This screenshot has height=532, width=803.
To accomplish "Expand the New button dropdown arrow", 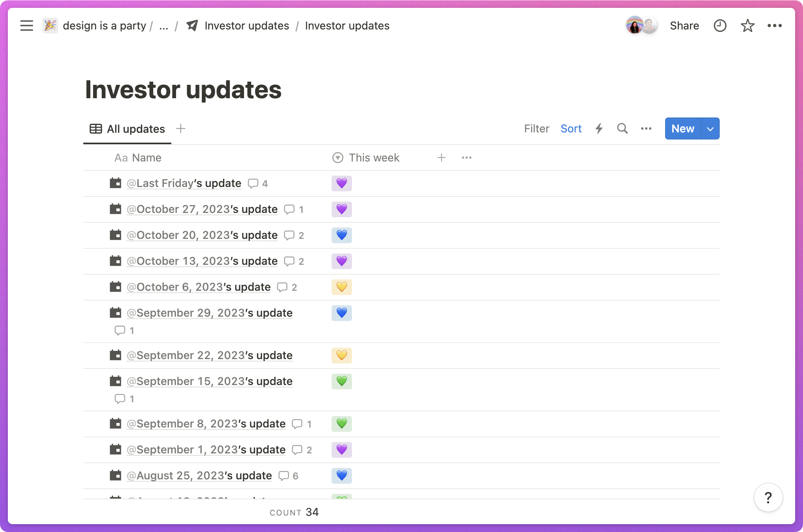I will click(x=710, y=128).
